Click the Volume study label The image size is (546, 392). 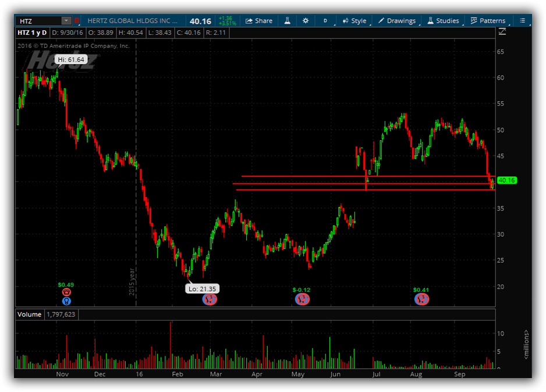[x=29, y=315]
